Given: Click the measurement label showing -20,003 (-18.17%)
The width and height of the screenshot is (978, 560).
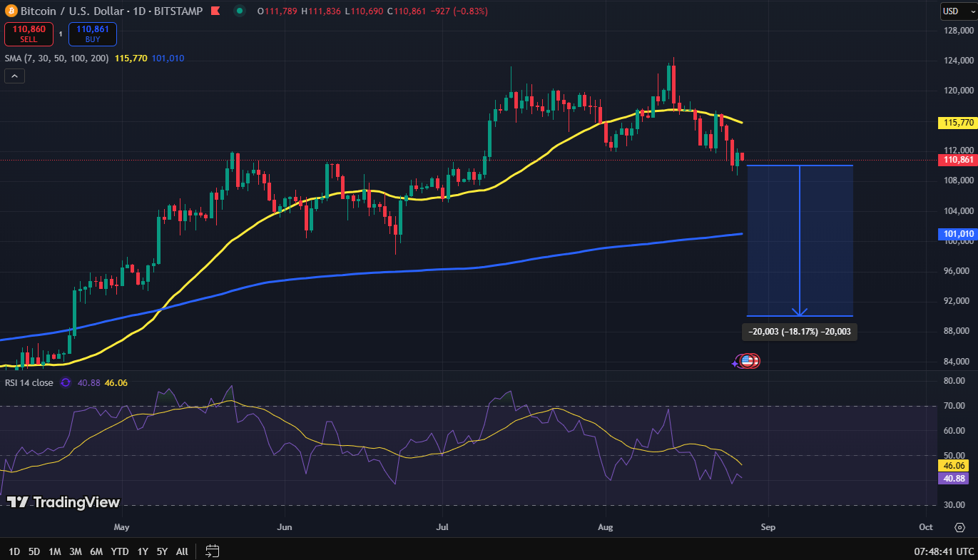Looking at the screenshot, I should click(800, 331).
